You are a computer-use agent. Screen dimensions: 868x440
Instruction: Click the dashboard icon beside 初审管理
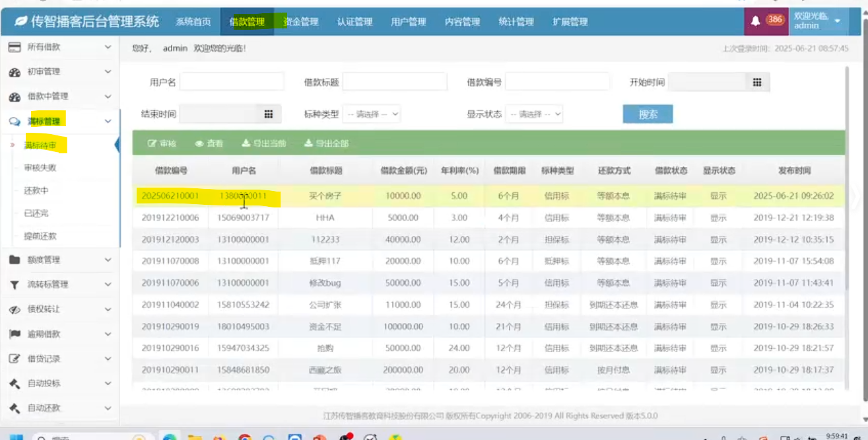(x=15, y=72)
